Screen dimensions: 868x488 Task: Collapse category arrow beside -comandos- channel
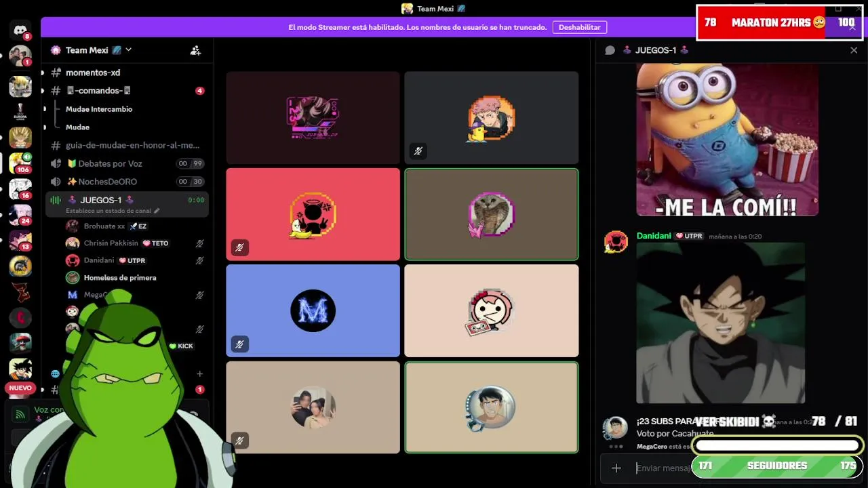pos(43,91)
